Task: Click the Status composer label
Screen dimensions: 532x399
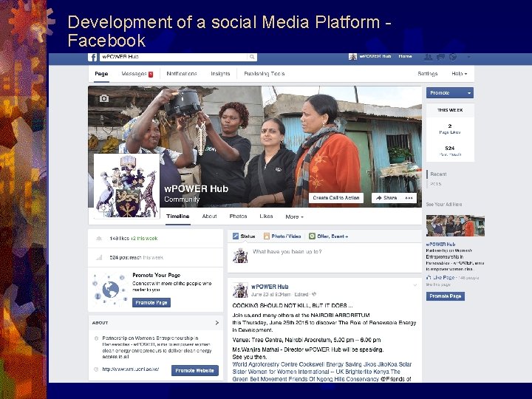Action: point(248,236)
